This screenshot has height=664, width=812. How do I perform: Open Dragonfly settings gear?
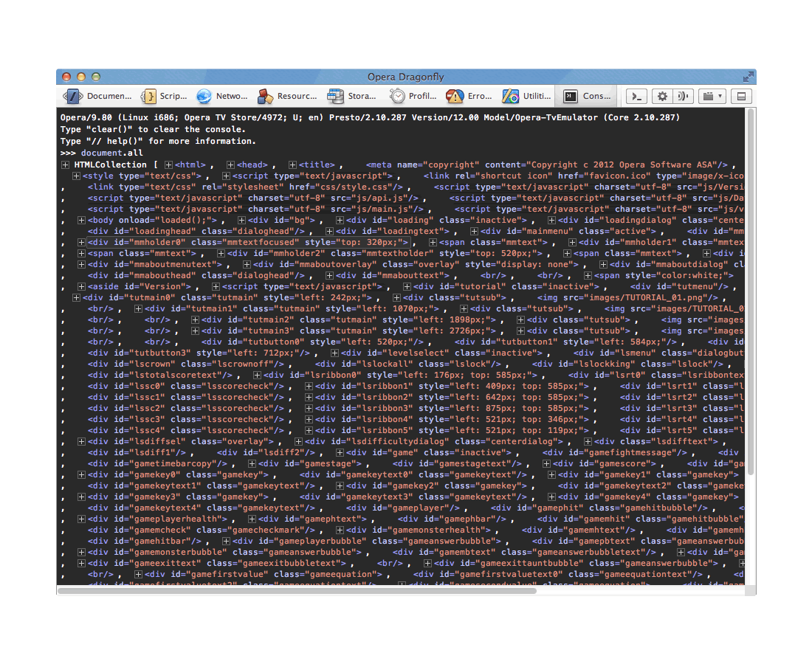[x=662, y=96]
